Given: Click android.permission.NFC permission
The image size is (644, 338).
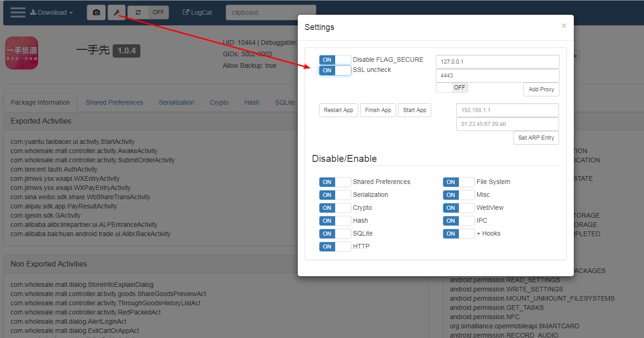Looking at the screenshot, I should (485, 317).
